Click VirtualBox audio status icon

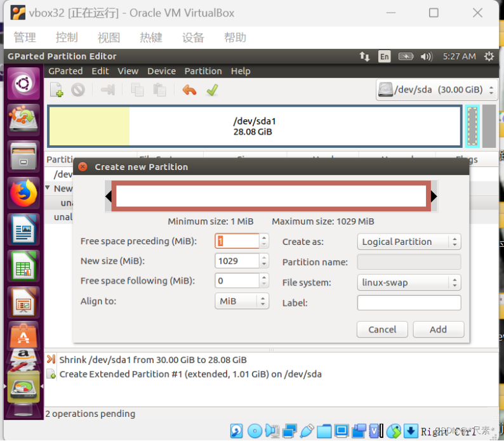pos(272,431)
